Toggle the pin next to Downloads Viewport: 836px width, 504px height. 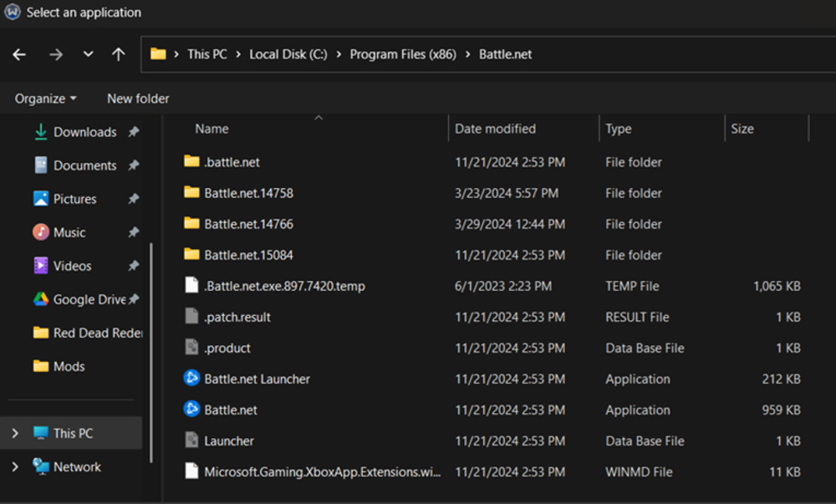(x=132, y=132)
